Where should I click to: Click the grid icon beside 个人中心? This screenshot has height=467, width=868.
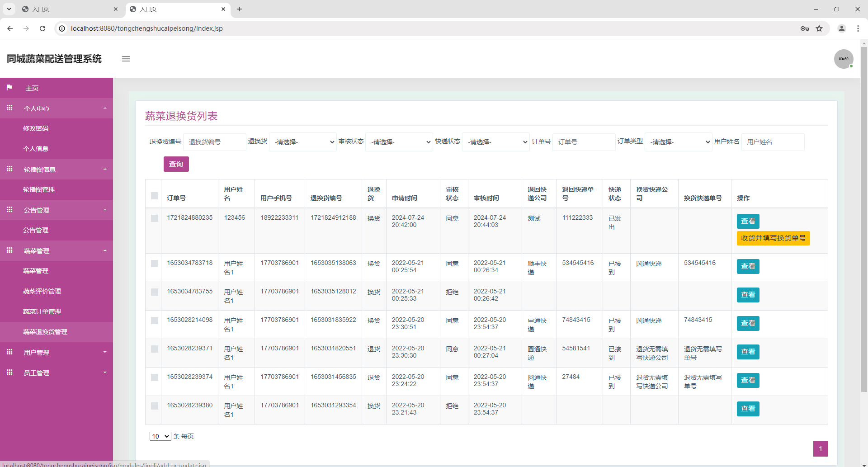(9, 108)
